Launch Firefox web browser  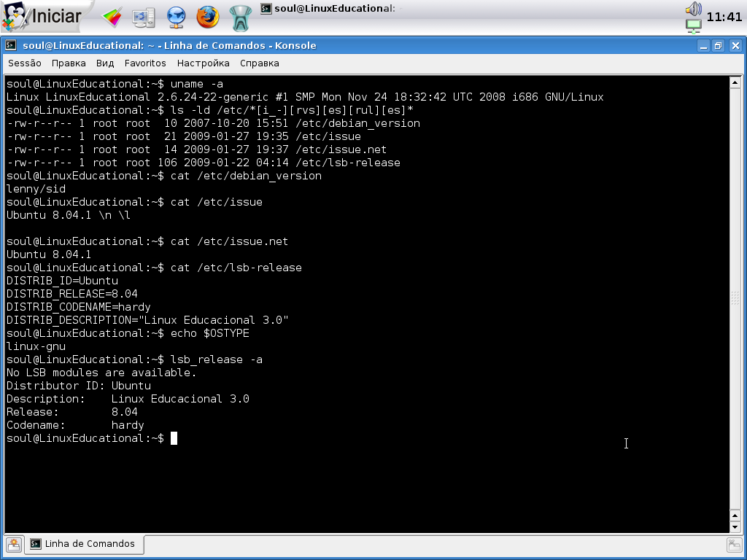click(208, 17)
